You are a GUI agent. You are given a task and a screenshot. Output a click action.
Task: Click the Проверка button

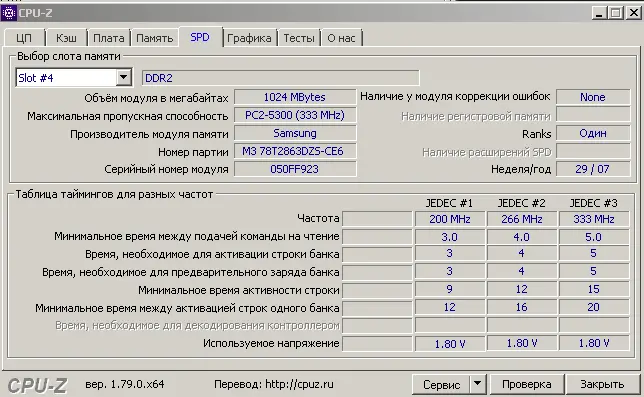[x=527, y=384]
